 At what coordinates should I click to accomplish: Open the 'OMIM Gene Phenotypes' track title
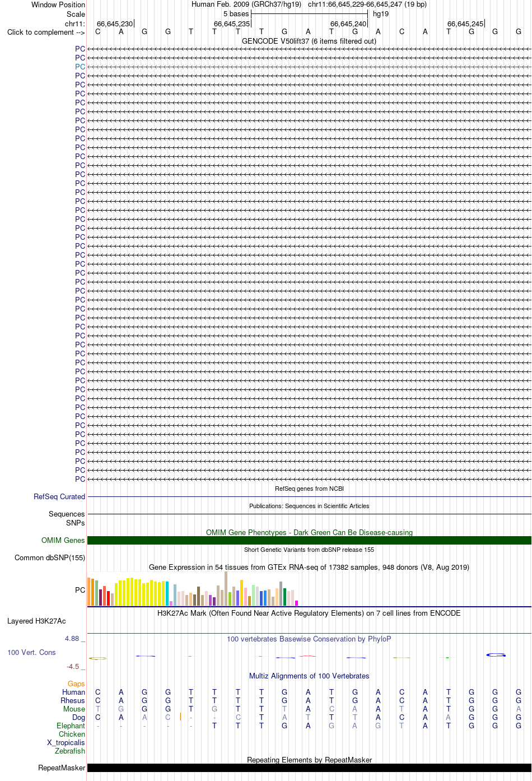(x=309, y=532)
